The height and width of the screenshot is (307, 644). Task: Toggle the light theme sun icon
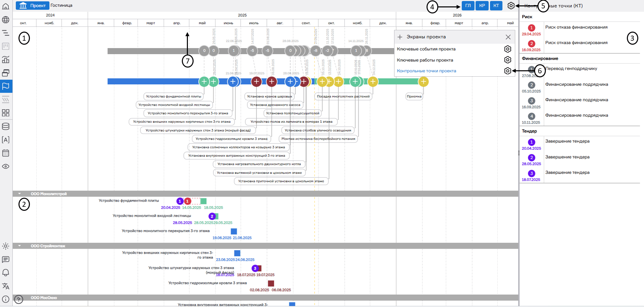(x=6, y=246)
